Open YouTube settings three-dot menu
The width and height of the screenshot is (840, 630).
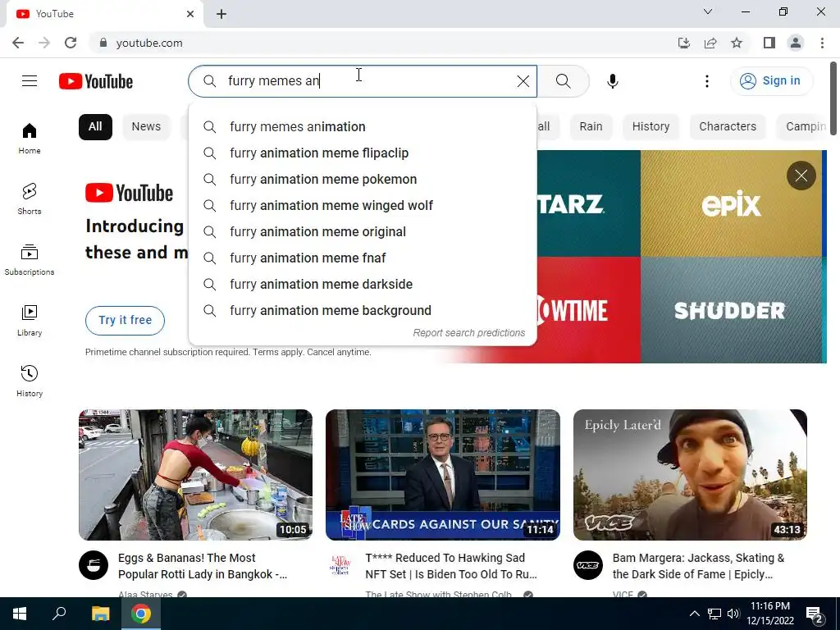(707, 81)
